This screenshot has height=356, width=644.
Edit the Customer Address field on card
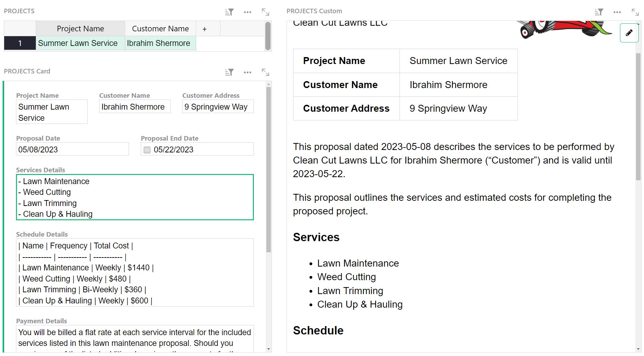point(218,107)
